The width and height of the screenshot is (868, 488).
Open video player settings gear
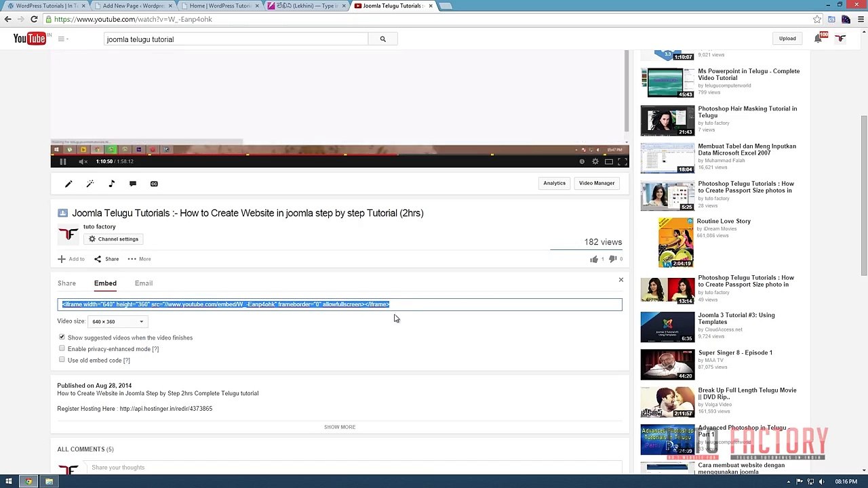tap(595, 161)
